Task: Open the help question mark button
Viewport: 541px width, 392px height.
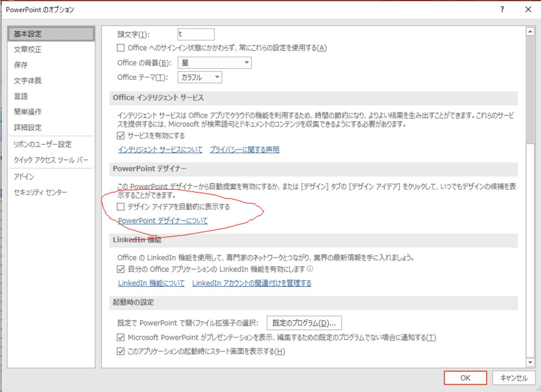Action: (502, 9)
